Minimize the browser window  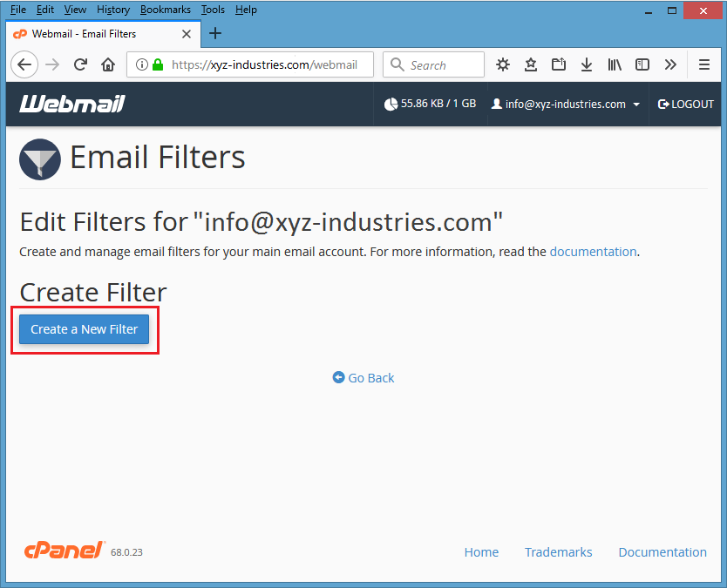(649, 10)
